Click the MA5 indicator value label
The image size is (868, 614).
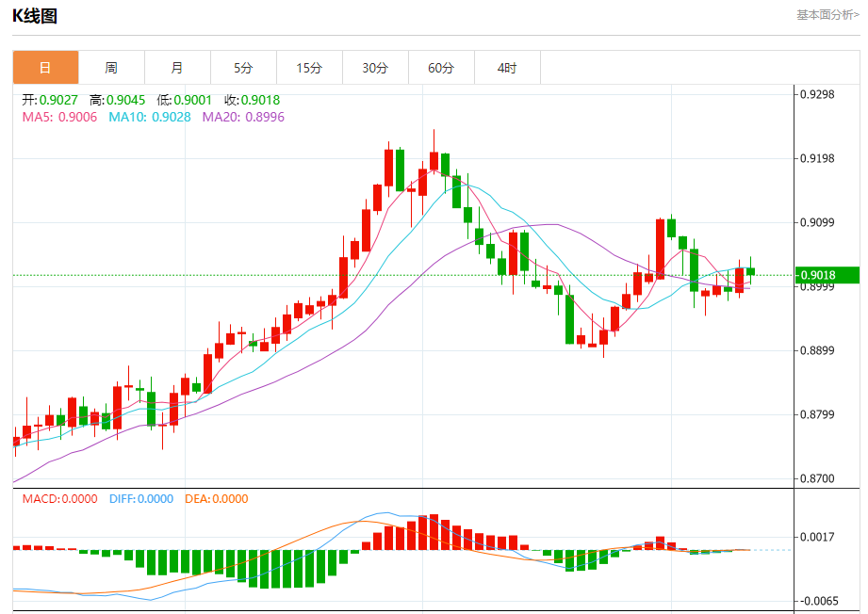(59, 118)
